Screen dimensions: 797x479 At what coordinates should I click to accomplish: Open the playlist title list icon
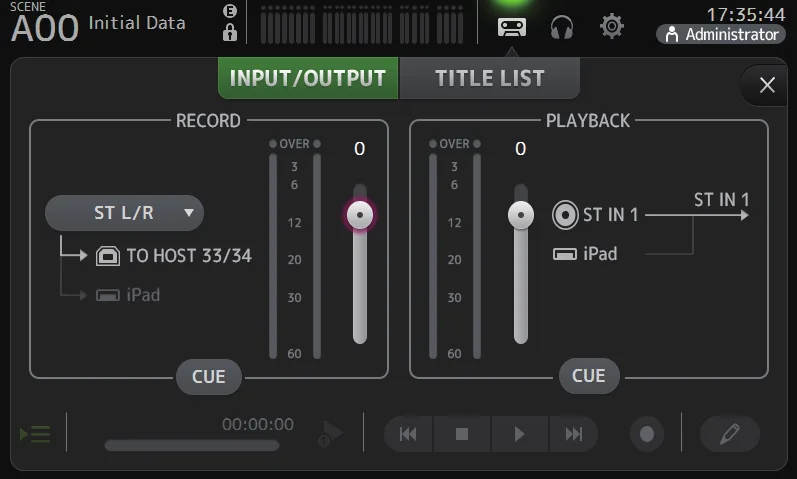click(35, 434)
